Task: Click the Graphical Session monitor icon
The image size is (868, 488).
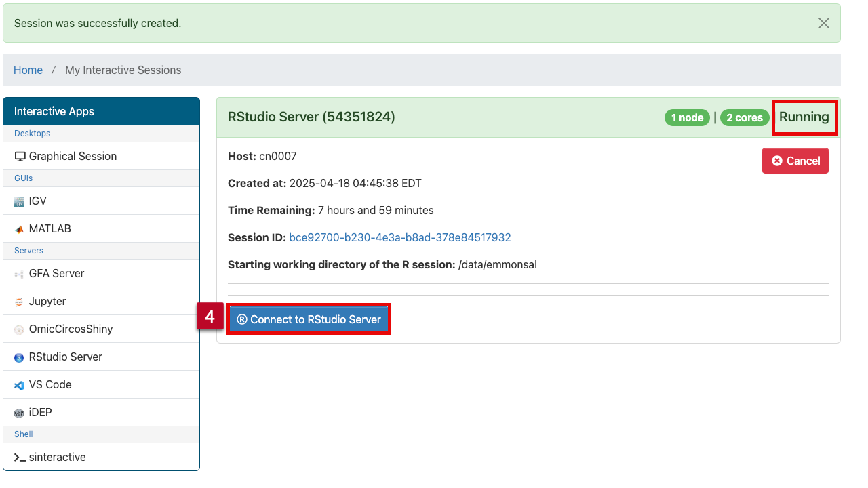Action: [20, 157]
